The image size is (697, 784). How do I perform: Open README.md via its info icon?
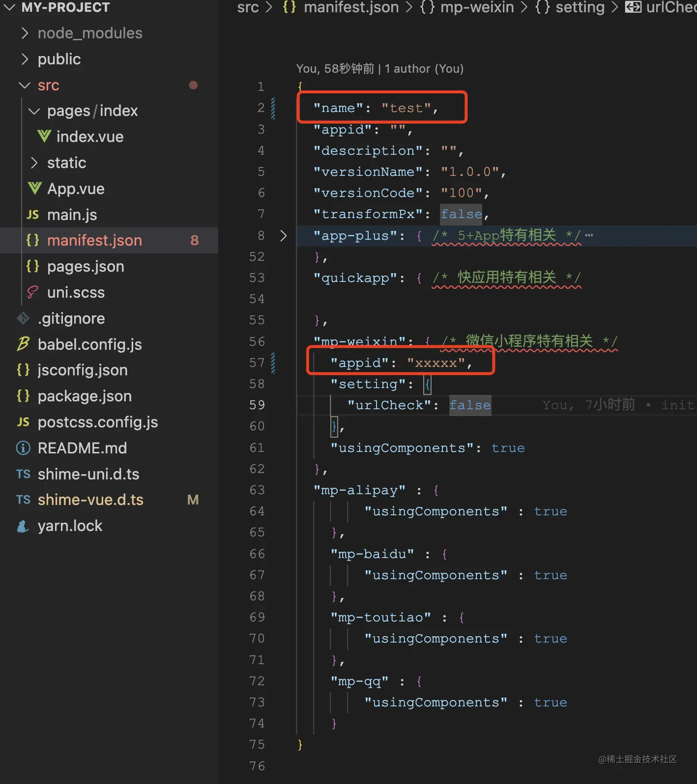pos(23,448)
